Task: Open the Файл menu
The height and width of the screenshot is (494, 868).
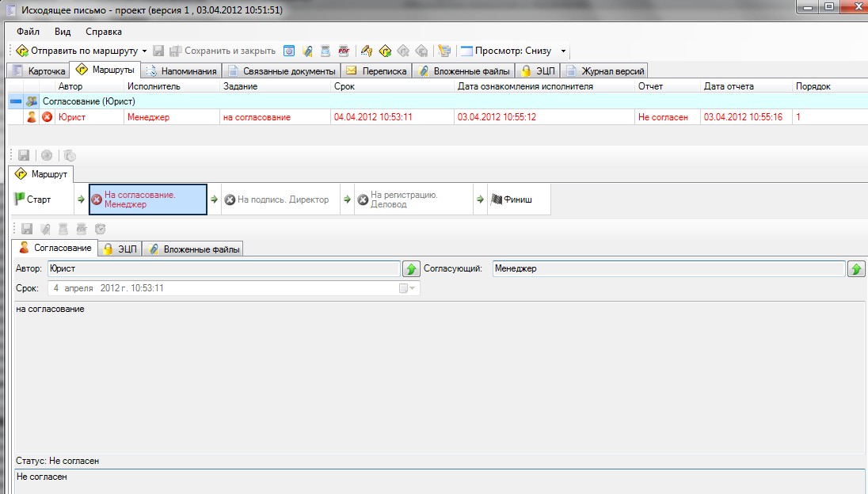Action: coord(28,32)
